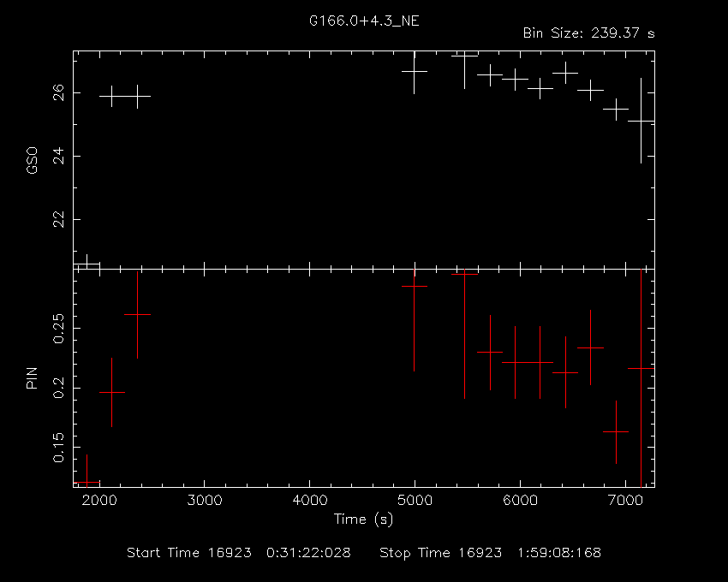This screenshot has height=582, width=728.
Task: Select the GSO axis label
Action: click(x=32, y=161)
